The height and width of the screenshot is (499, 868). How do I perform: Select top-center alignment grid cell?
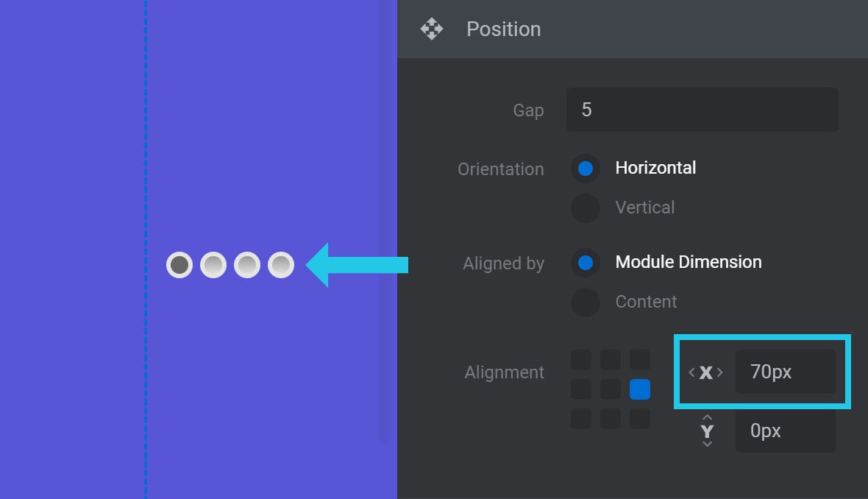[611, 360]
